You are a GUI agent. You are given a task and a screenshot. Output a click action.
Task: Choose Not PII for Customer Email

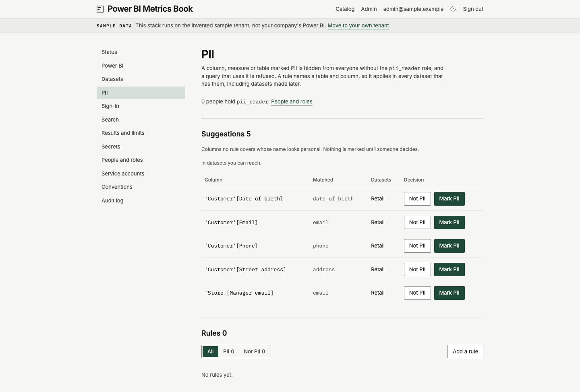pyautogui.click(x=417, y=222)
